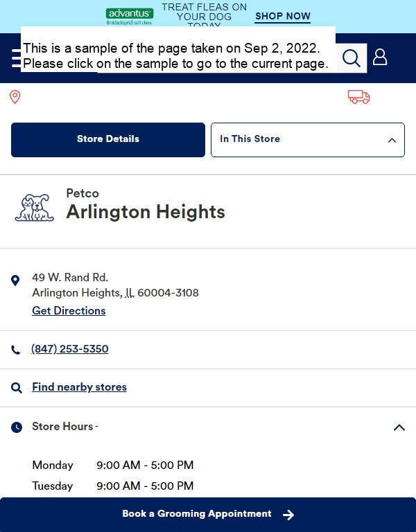This screenshot has height=532, width=416.
Task: Call the (847) 253-5350 phone link
Action: point(70,349)
